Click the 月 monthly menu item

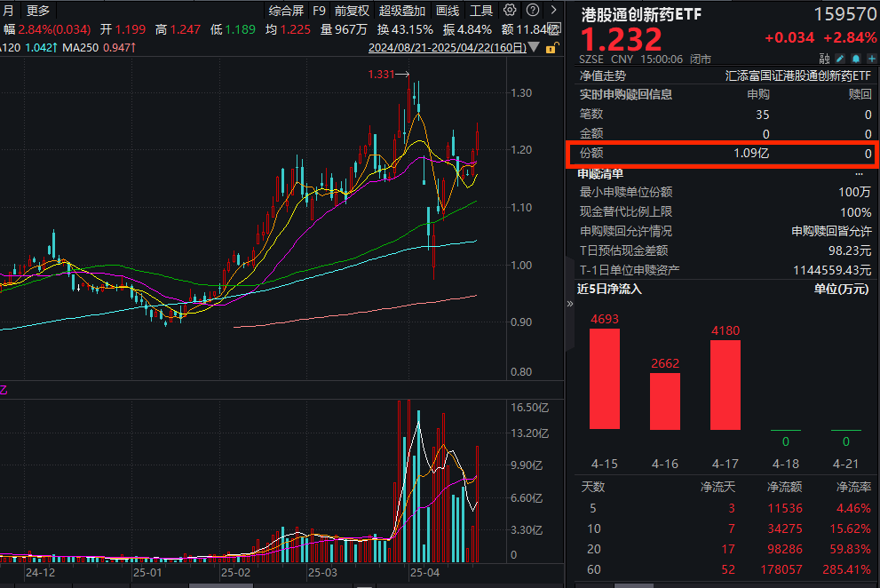click(7, 11)
